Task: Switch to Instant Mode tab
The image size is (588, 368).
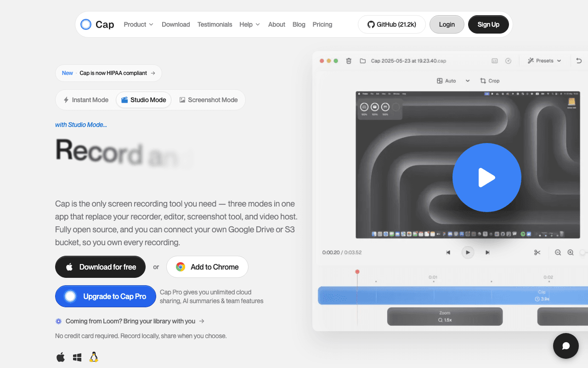Action: (x=86, y=100)
